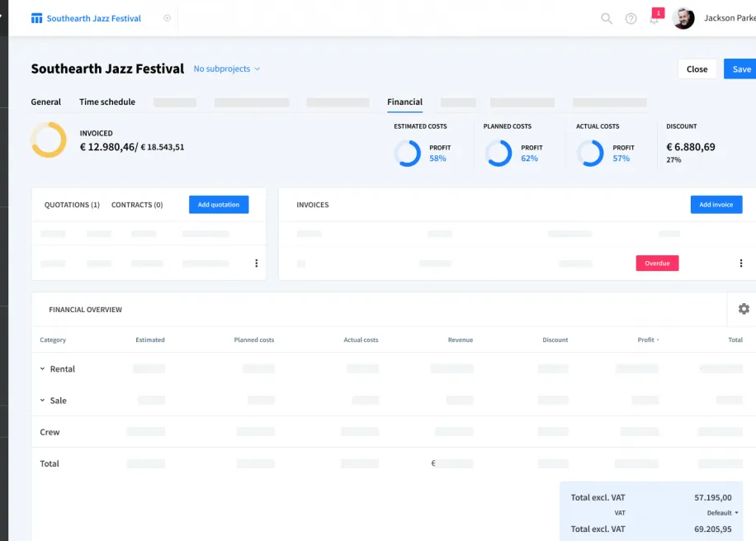Open the quotation row's kebab menu

256,263
